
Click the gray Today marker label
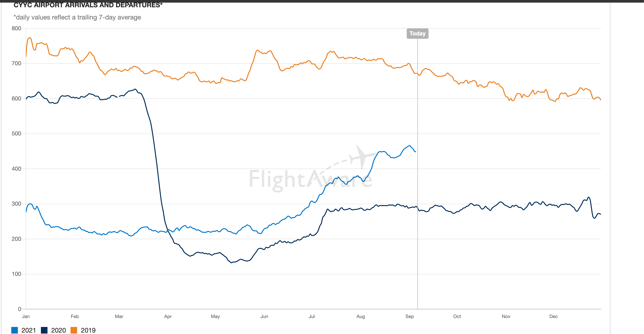click(x=417, y=34)
